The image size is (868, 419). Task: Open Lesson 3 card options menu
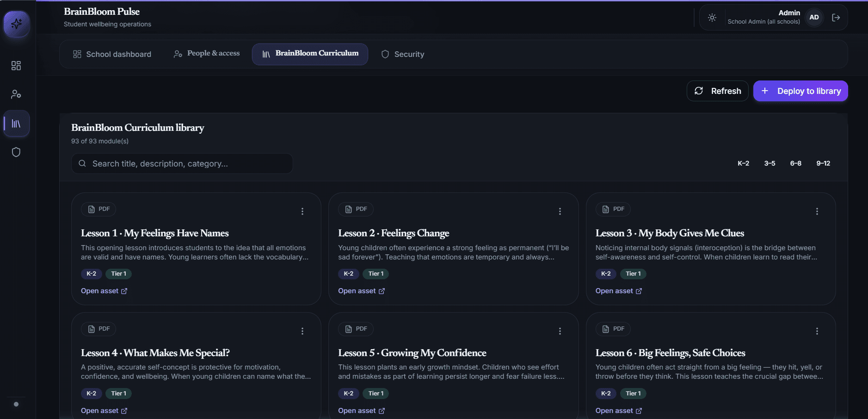817,211
